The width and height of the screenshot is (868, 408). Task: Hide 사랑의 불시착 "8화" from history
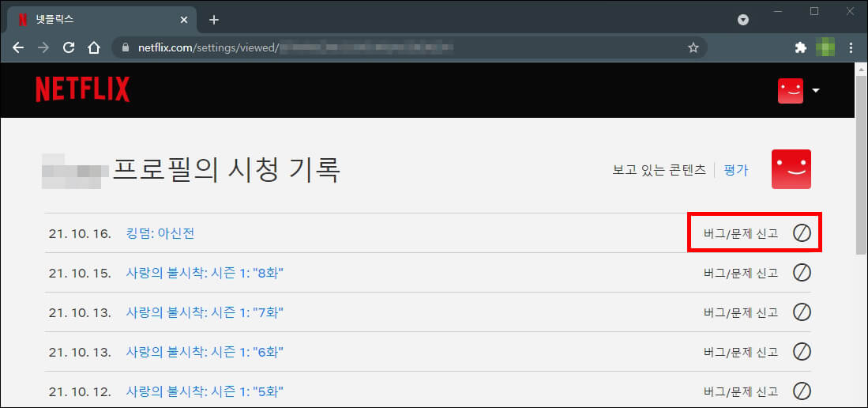(x=802, y=273)
